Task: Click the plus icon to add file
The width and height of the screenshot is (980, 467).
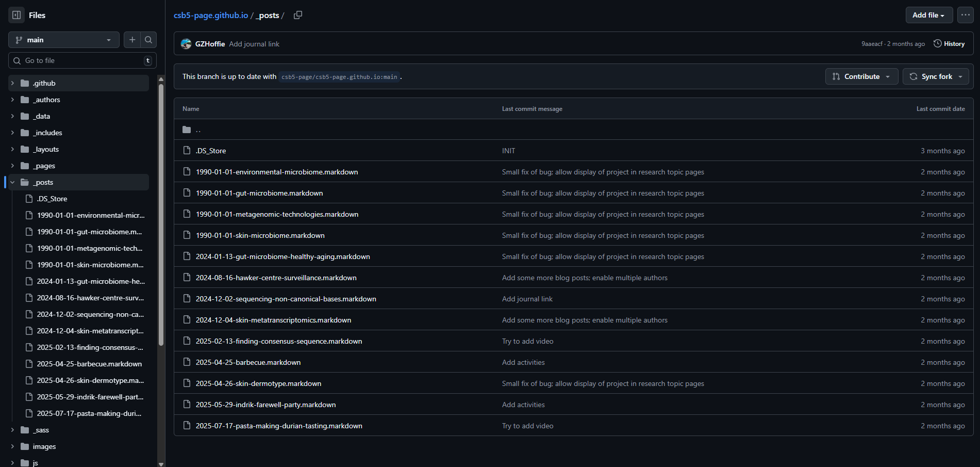Action: [132, 40]
